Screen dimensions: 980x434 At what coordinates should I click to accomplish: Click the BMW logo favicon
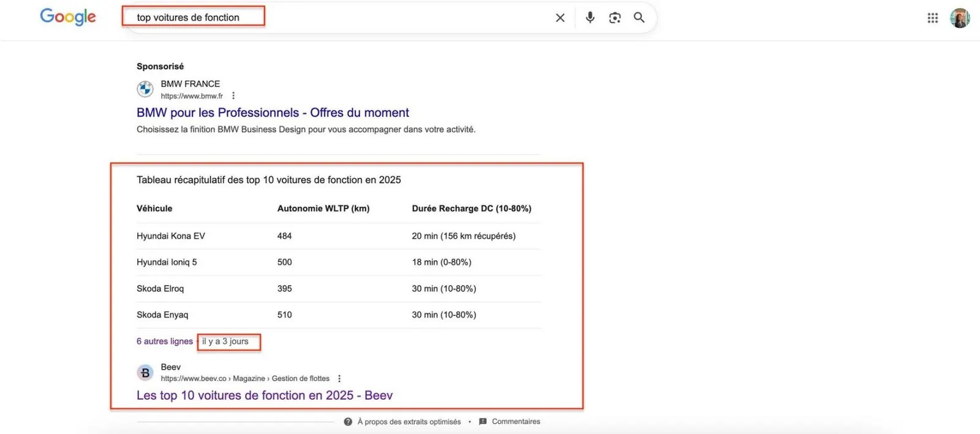145,89
